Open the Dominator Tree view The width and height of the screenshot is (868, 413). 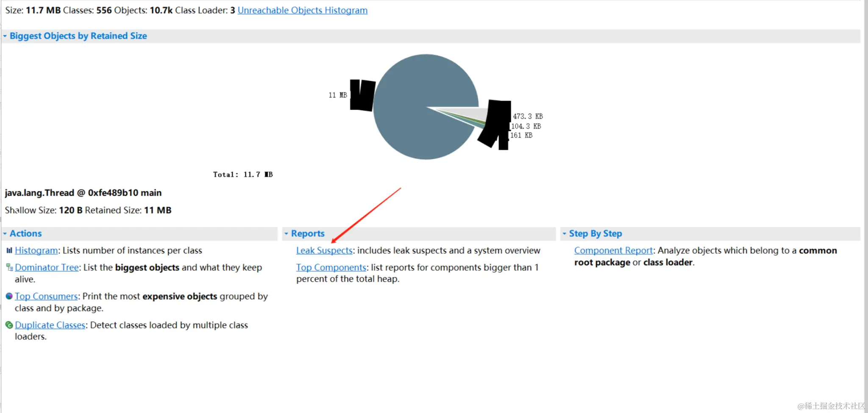coord(47,267)
